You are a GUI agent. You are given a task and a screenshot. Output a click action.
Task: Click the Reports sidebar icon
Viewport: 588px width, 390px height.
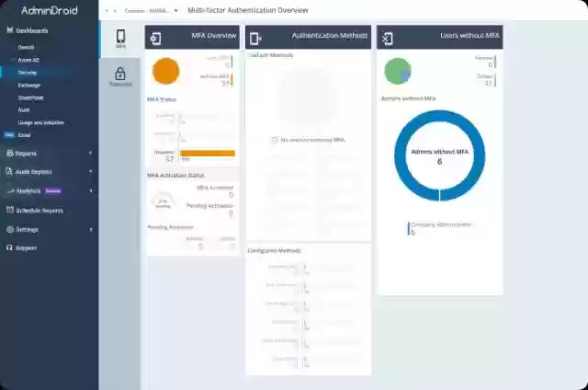(x=10, y=153)
